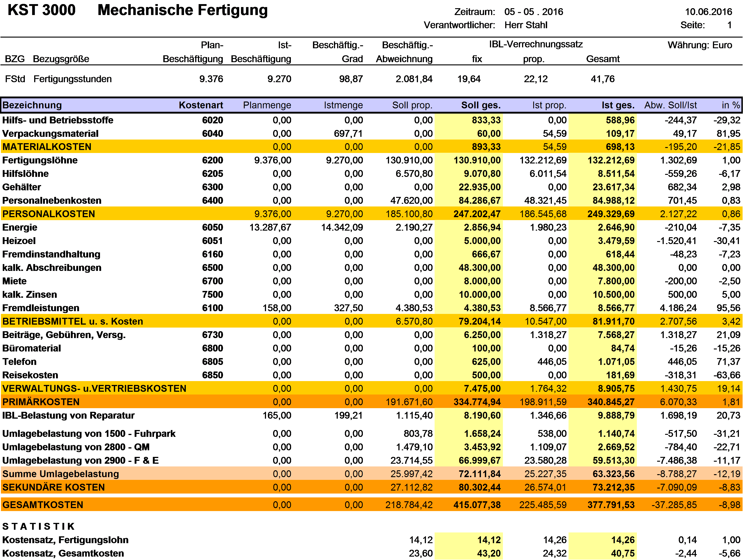Click PRIMÄRKOSTEN Soll ges. value '334.774,94'

477,402
